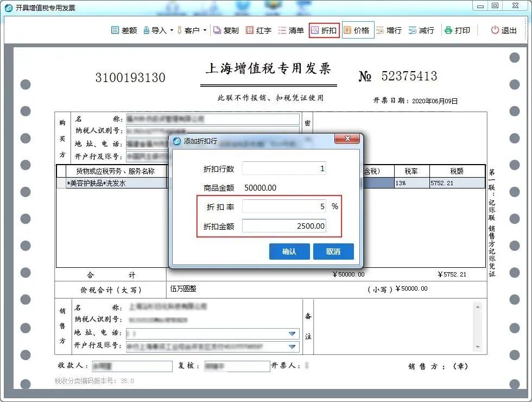This screenshot has height=402, width=532.
Task: Click the 折扣 discount toolbar button
Action: coord(324,30)
